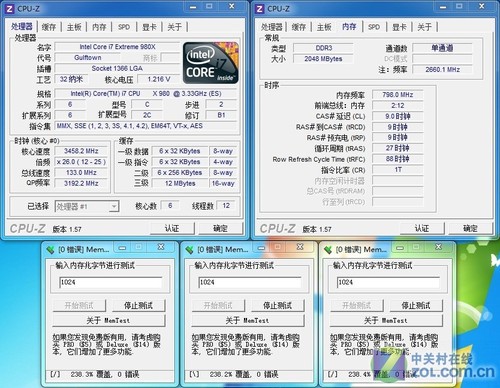Click the memory size field in first MemTest
Screen dimensions: 500x388
[x=111, y=282]
